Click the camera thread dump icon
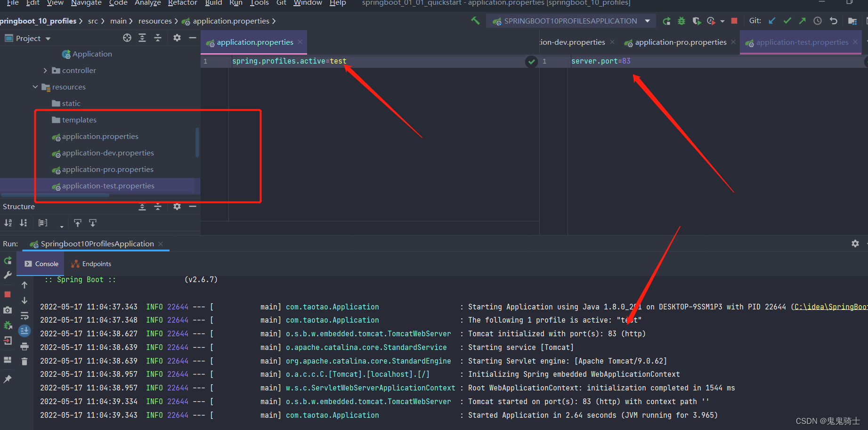The height and width of the screenshot is (430, 868). tap(8, 310)
